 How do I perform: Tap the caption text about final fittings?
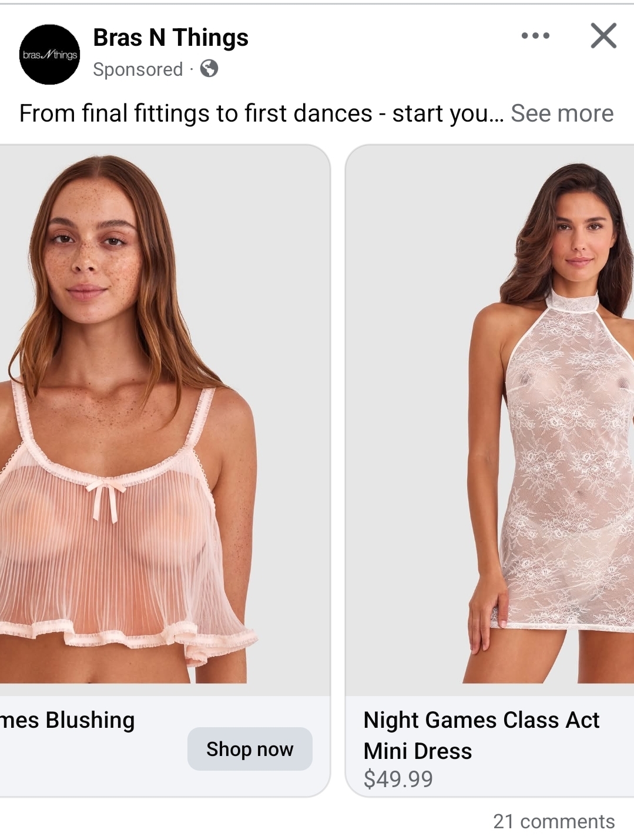tap(261, 113)
